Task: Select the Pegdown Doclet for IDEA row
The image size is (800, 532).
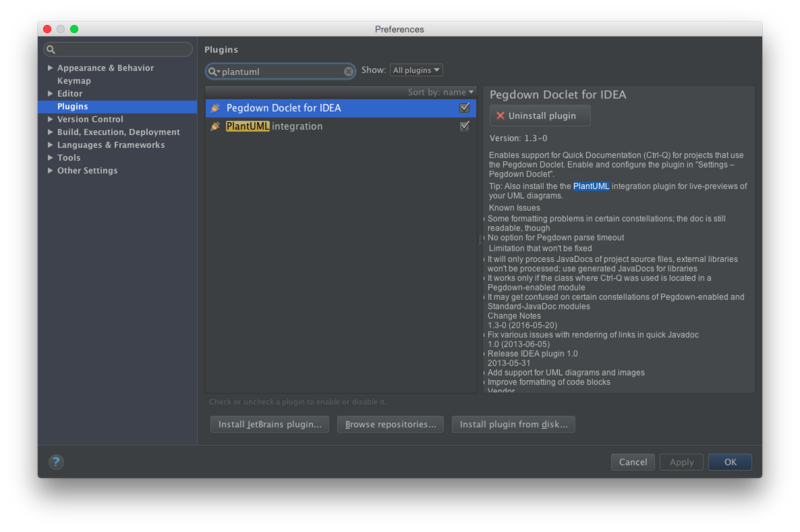Action: [341, 108]
